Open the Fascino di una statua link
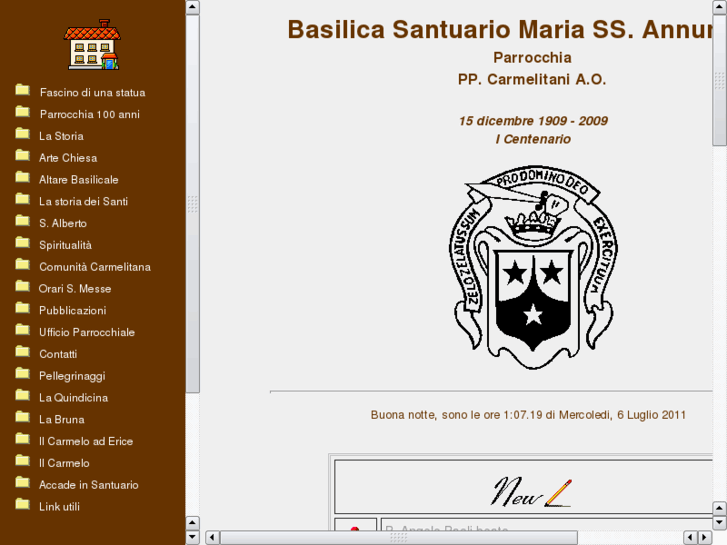 pos(92,92)
